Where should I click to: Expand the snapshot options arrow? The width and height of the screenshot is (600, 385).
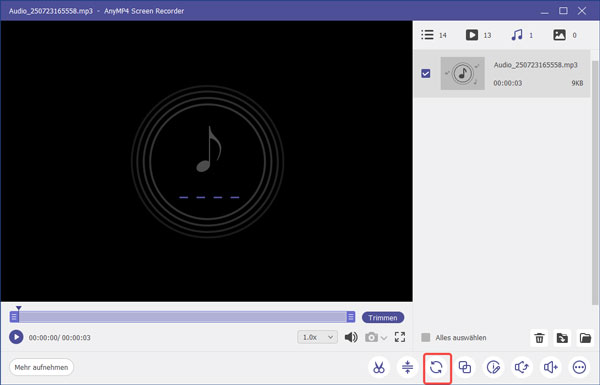384,338
